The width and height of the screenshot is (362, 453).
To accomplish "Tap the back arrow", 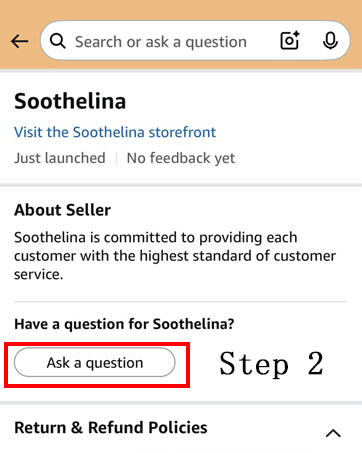I will pos(19,42).
